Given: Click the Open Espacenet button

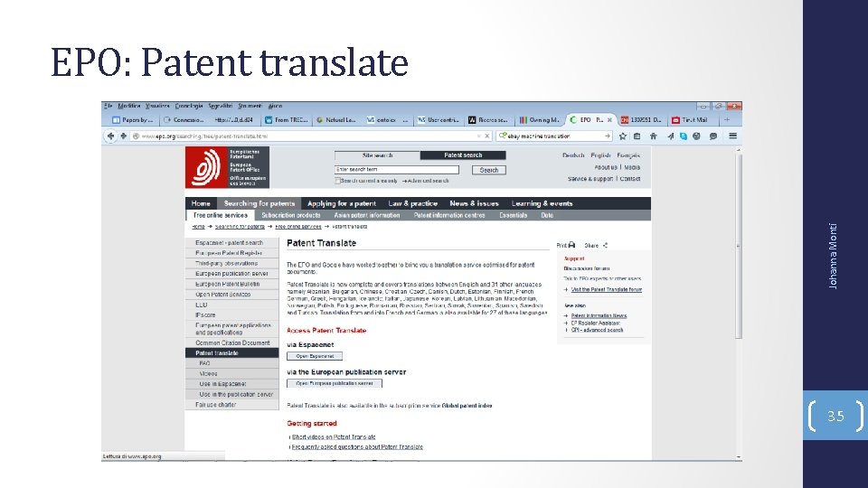Looking at the screenshot, I should pos(315,356).
